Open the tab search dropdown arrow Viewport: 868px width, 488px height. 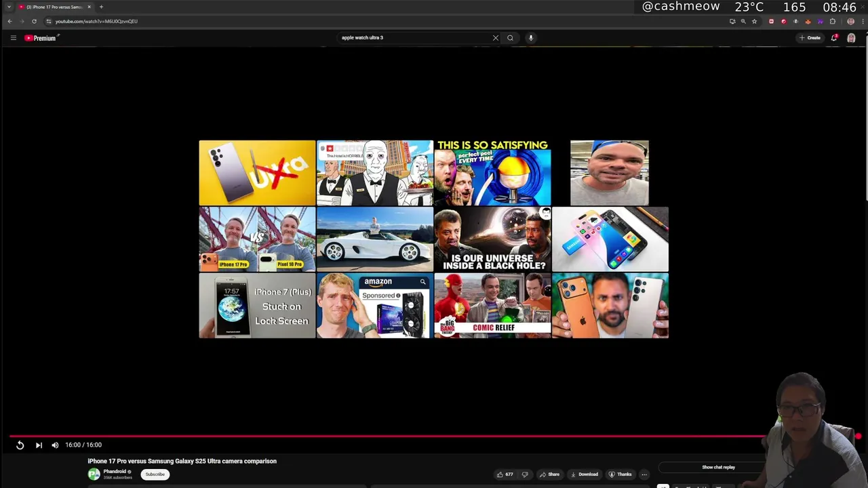point(9,7)
